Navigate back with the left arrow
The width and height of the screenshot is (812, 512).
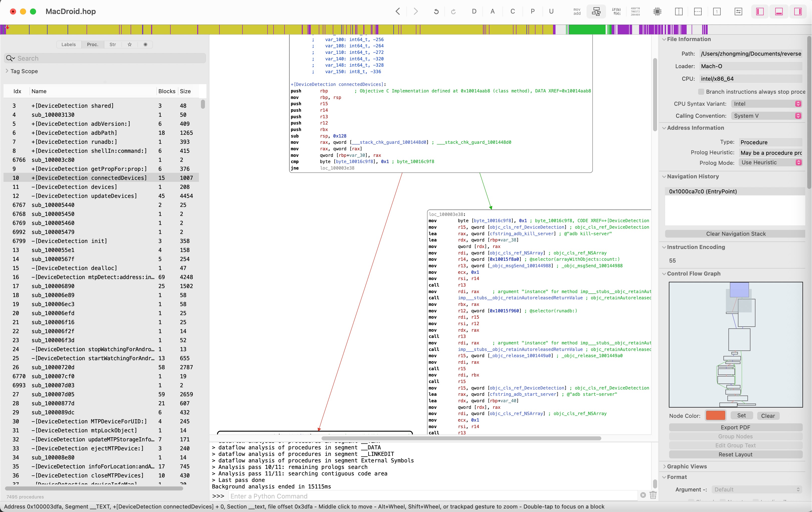(398, 12)
